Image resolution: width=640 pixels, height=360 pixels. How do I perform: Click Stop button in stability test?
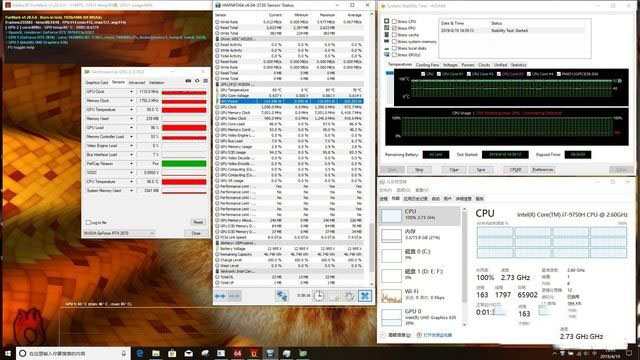(419, 169)
